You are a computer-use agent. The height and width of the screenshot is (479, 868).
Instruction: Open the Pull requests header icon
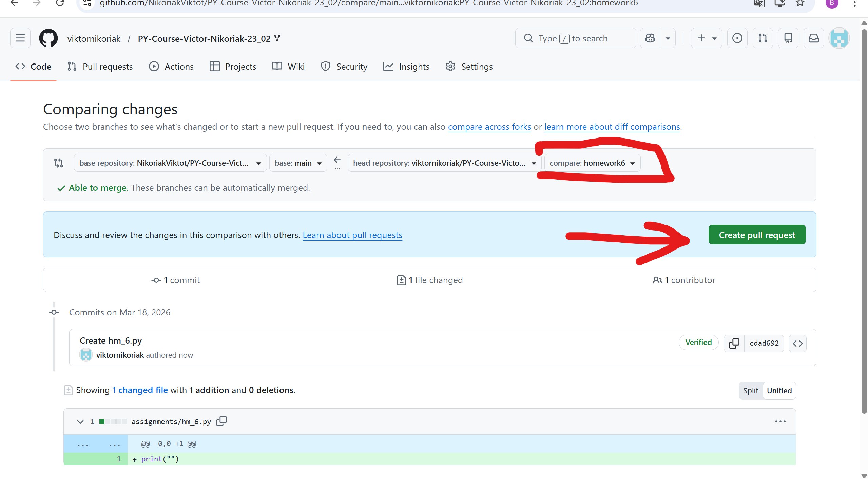pyautogui.click(x=763, y=38)
